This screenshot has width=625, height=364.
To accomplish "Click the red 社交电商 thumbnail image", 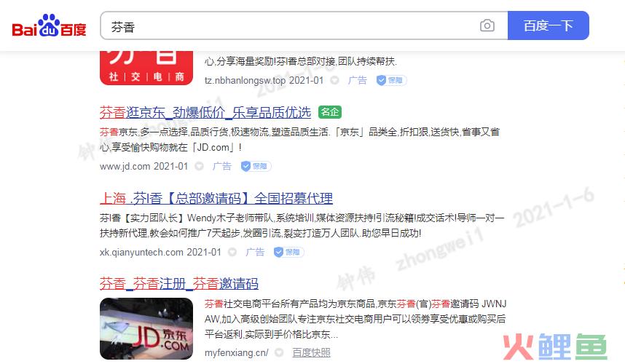I will pos(146,68).
